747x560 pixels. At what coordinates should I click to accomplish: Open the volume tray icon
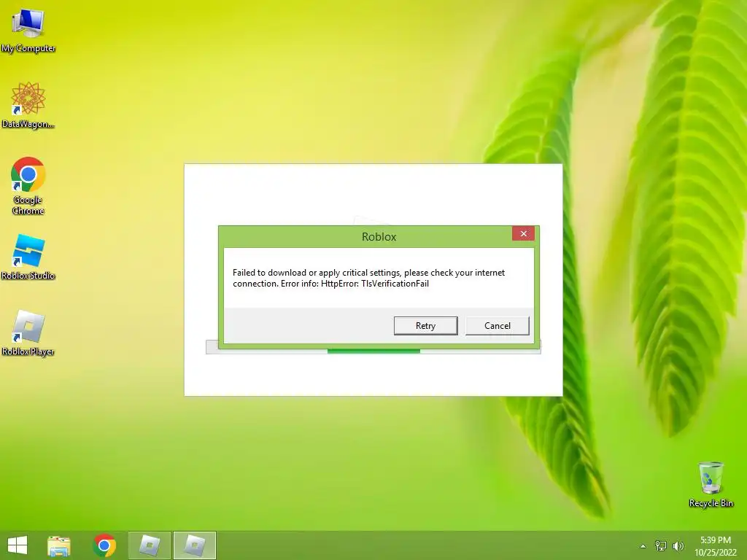point(678,545)
